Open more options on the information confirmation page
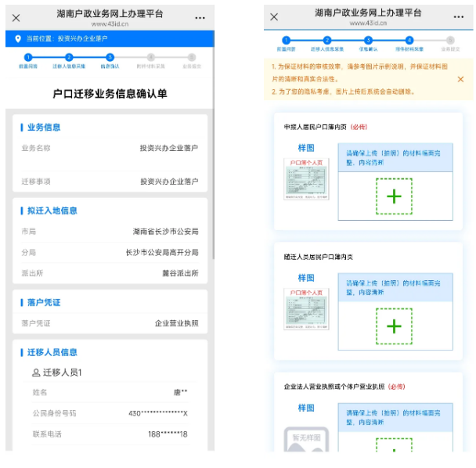Image resolution: width=476 pixels, height=468 pixels. (200, 17)
